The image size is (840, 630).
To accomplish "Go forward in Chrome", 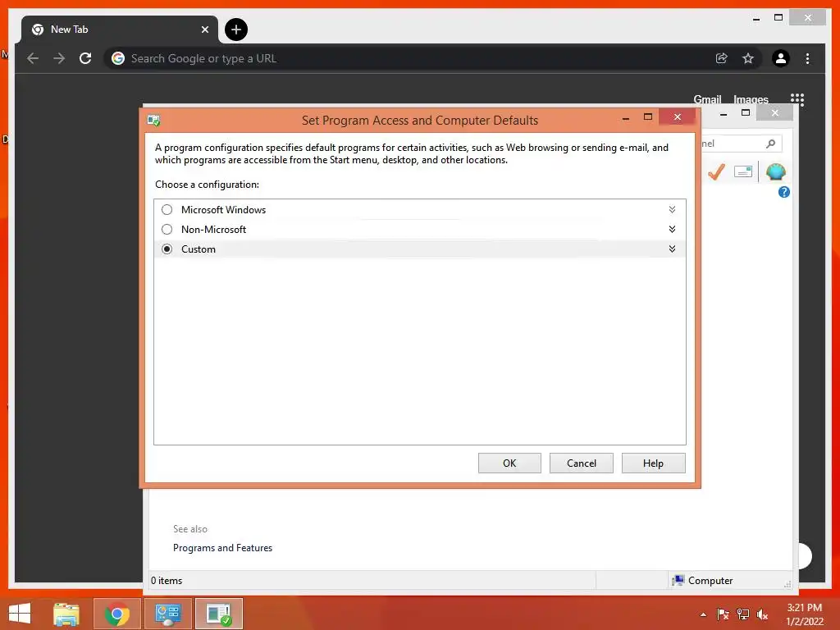I will (59, 58).
